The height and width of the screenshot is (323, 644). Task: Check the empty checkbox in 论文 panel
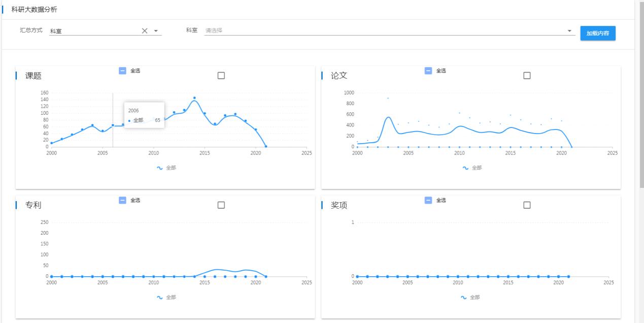[x=527, y=76]
